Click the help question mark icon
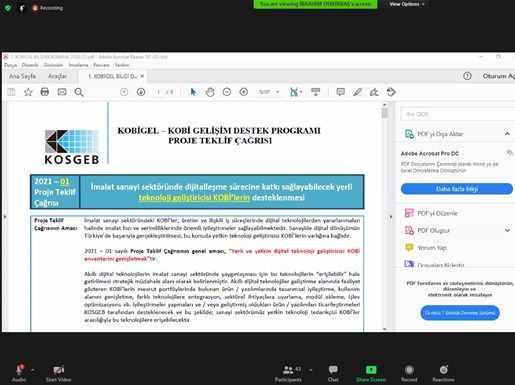The height and width of the screenshot is (385, 515). pyautogui.click(x=467, y=76)
